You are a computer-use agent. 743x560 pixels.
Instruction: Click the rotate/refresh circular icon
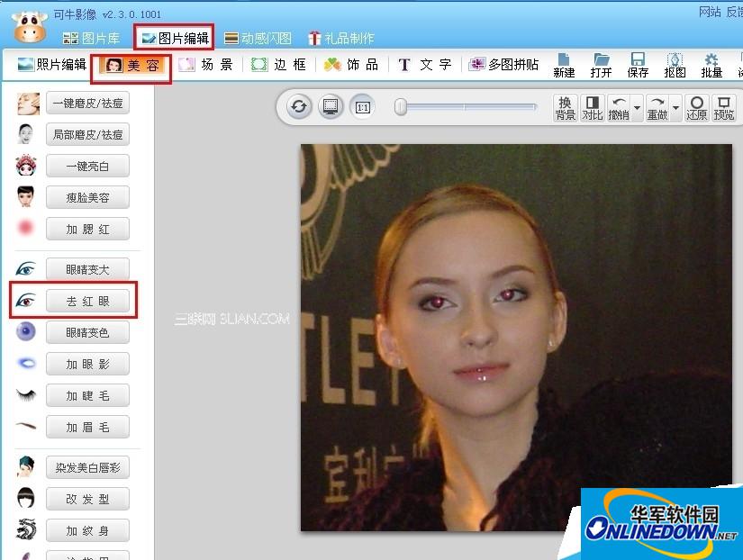(x=300, y=107)
